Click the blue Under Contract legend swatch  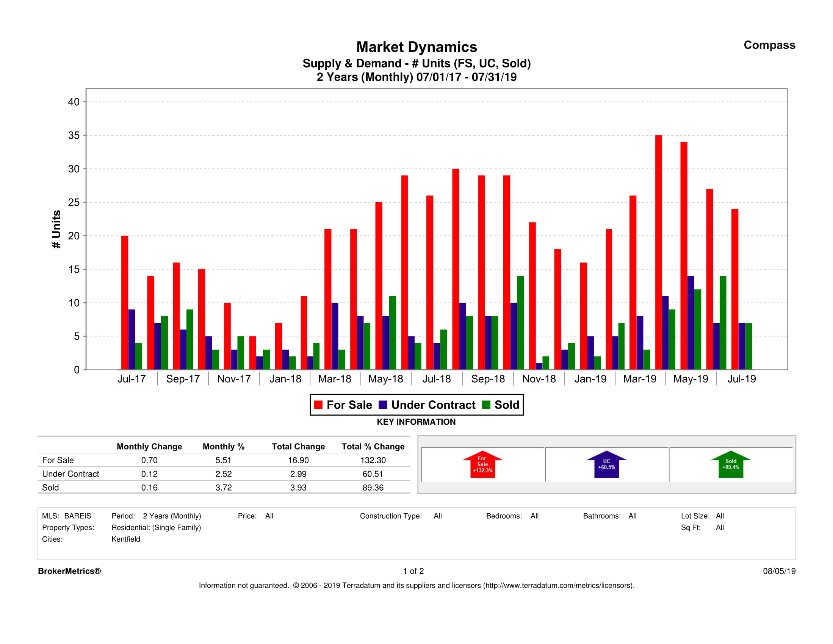[x=383, y=405]
